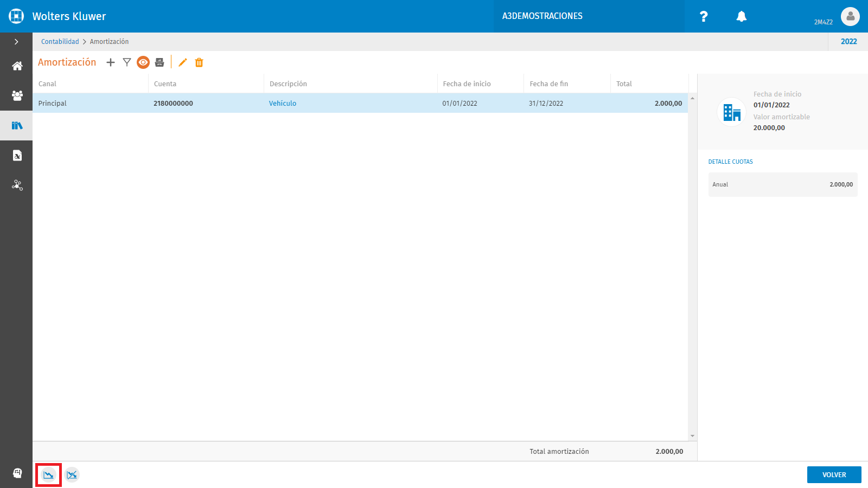Open the people group sidebar icon
Viewport: 868px width, 488px height.
click(17, 96)
